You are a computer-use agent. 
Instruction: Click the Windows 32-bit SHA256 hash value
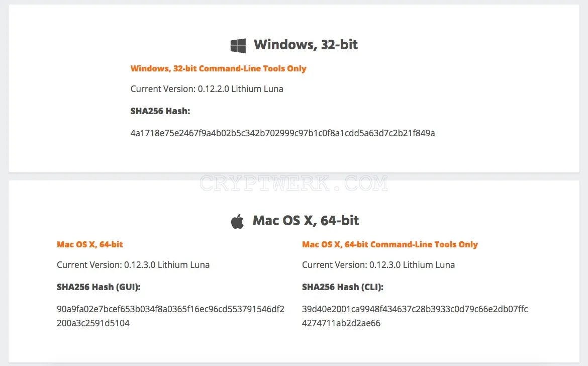283,133
